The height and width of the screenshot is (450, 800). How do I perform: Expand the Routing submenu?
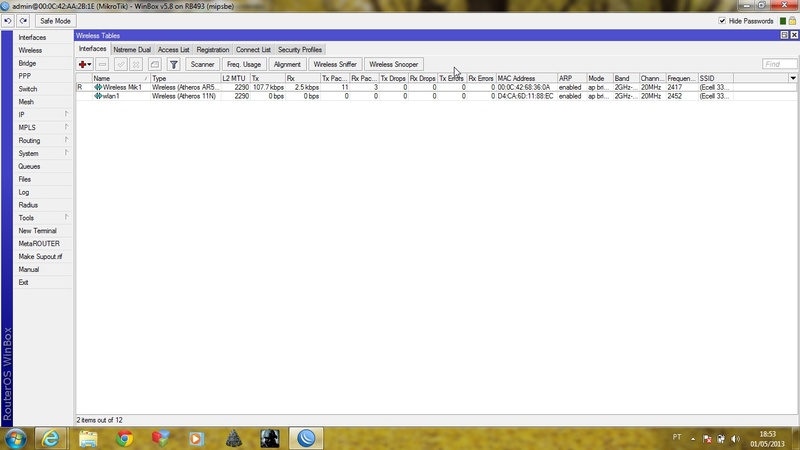click(x=66, y=139)
